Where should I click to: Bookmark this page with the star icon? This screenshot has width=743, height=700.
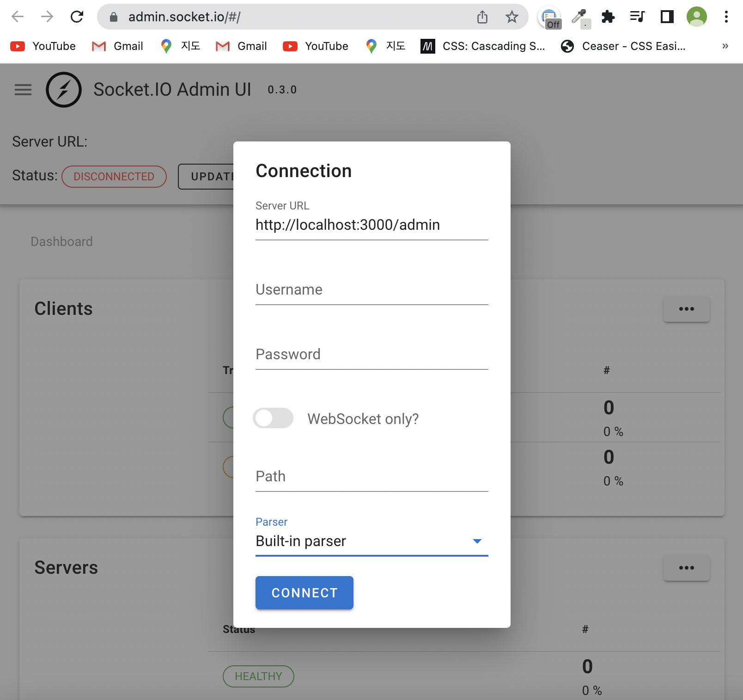[512, 17]
